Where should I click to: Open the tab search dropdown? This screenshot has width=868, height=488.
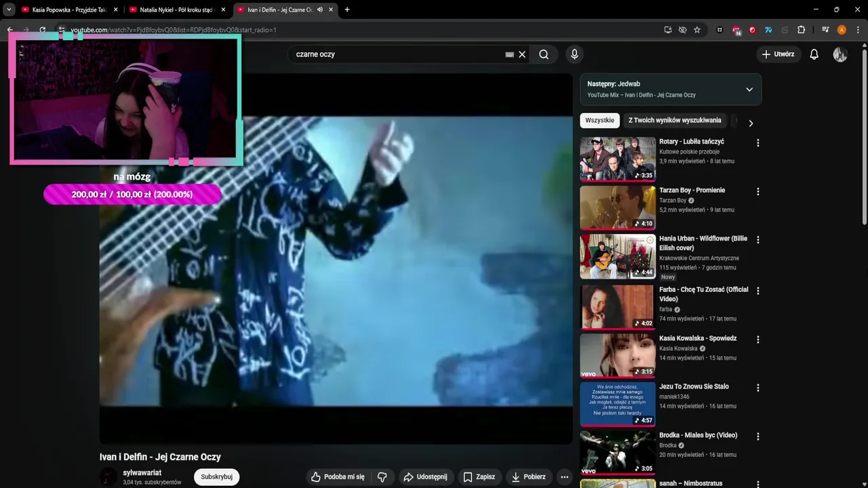[x=9, y=9]
